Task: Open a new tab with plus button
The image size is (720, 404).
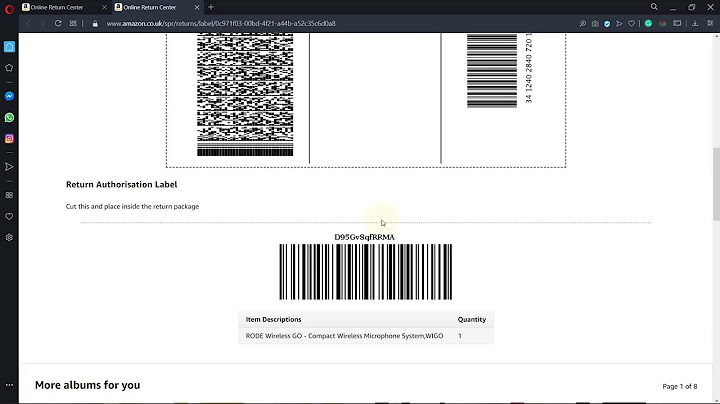Action: pos(211,7)
